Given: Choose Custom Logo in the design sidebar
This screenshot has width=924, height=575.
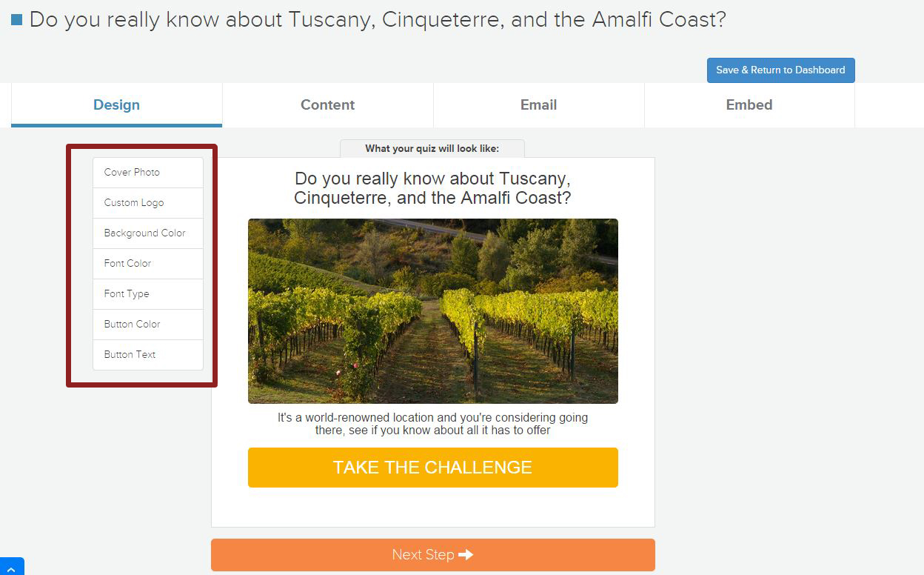Looking at the screenshot, I should (x=148, y=202).
